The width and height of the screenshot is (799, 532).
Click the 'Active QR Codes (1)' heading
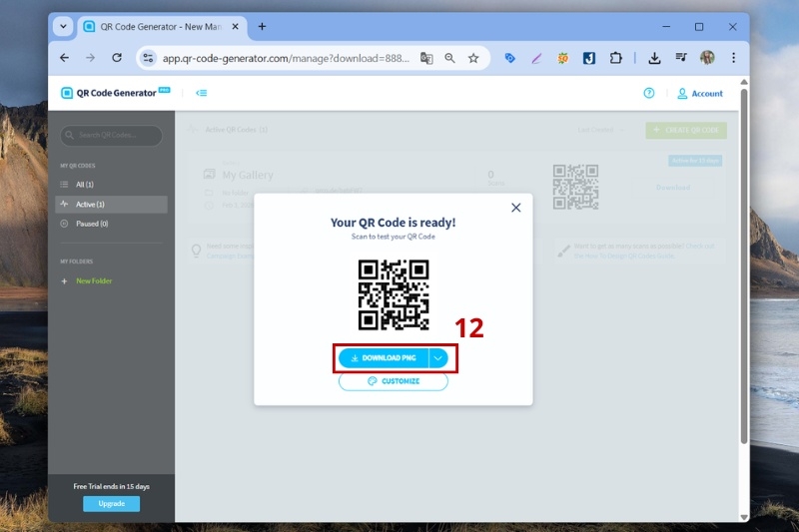coord(236,130)
